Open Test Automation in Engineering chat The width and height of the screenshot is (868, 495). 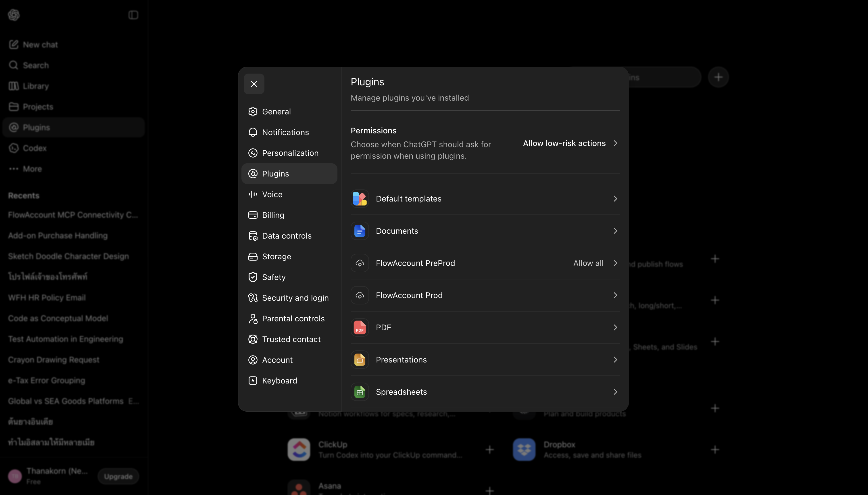coord(73,339)
